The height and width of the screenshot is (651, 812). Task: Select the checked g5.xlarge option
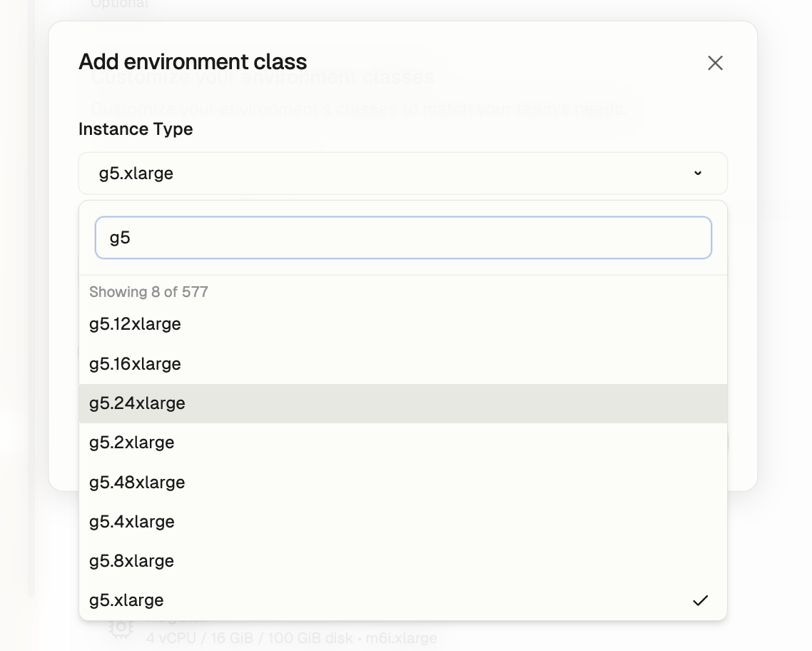(x=403, y=600)
